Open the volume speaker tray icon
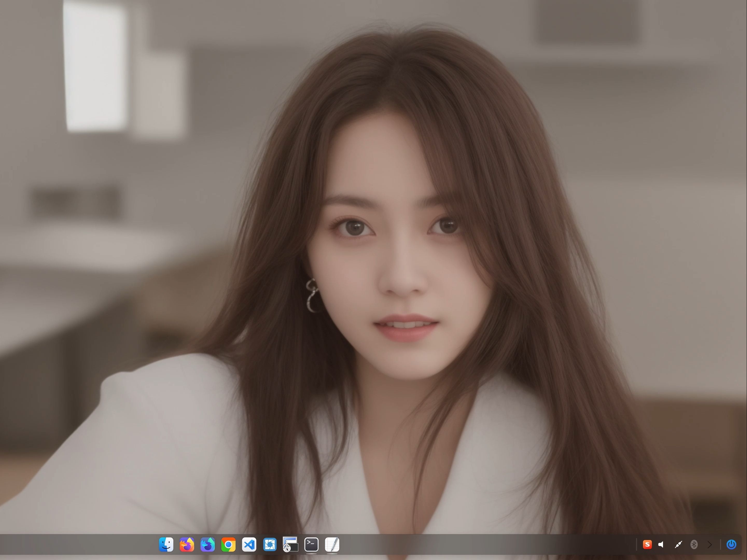 click(661, 544)
